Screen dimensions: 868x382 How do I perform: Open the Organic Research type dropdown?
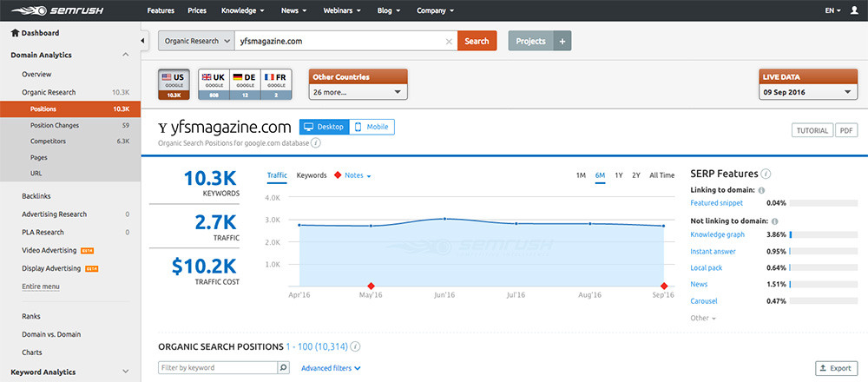pos(196,41)
